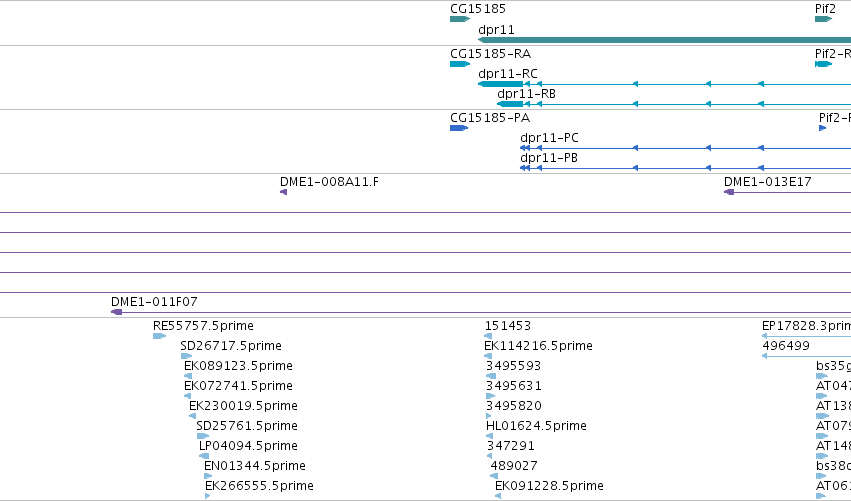Click the EK230019.5prime arrow glyph
This screenshot has width=851, height=501.
192,416
